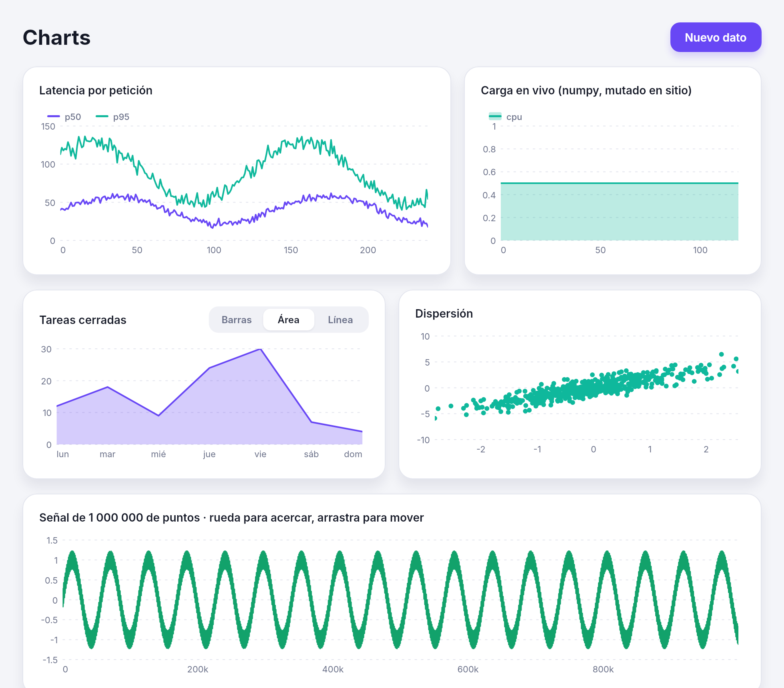Click the 'dom' axis label
784x688 pixels.
(353, 454)
